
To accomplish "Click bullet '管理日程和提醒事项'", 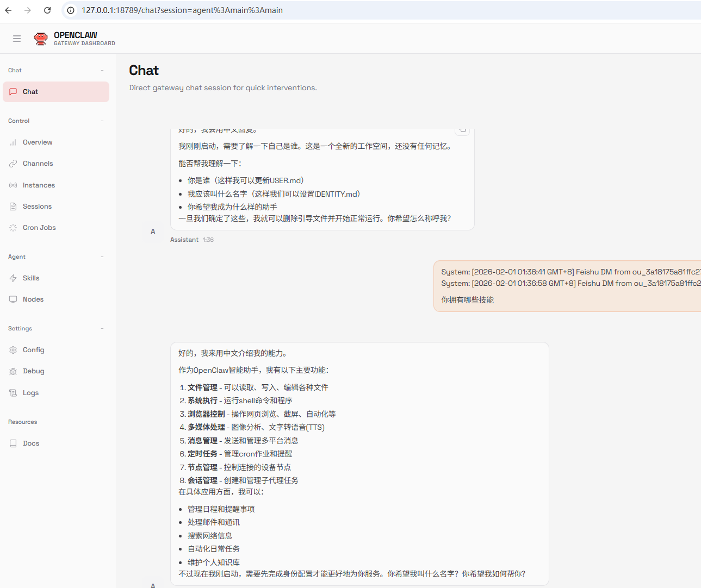I will 221,509.
